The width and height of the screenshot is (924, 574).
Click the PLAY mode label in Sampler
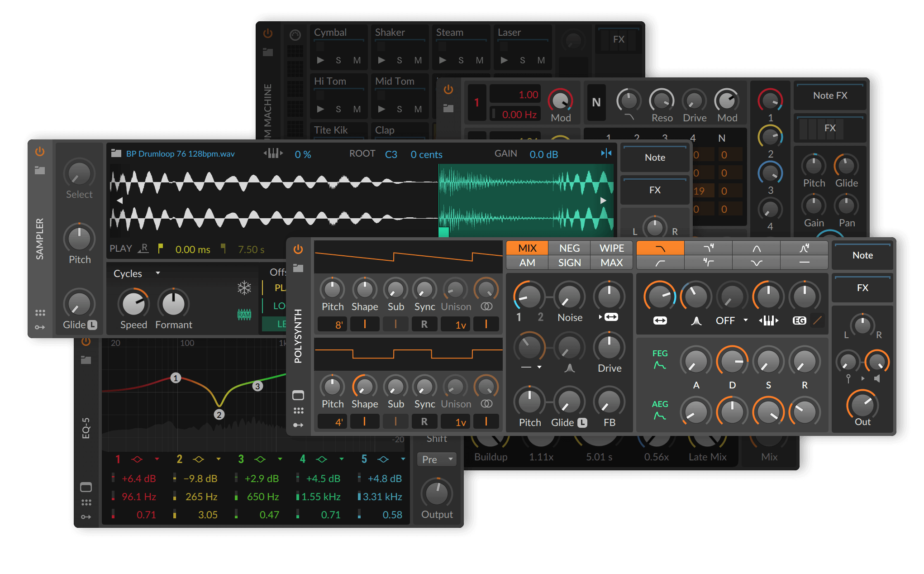[120, 248]
